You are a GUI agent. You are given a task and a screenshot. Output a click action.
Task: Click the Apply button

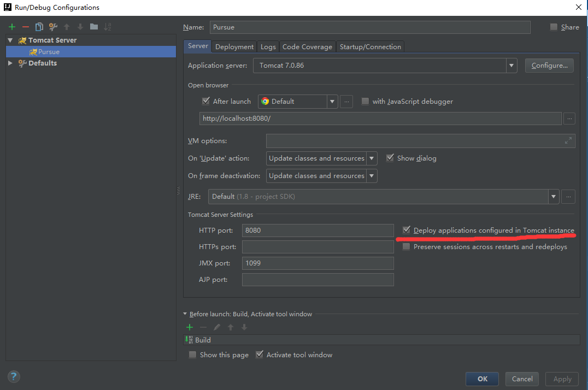562,379
